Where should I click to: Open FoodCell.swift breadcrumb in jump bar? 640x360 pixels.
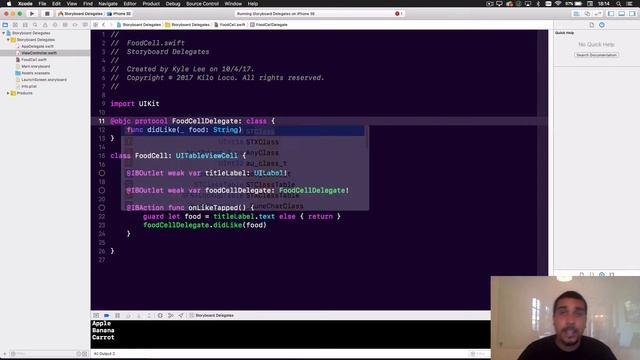tap(230, 25)
